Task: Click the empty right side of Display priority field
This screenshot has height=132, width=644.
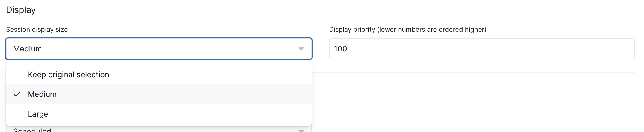Action: [518, 49]
